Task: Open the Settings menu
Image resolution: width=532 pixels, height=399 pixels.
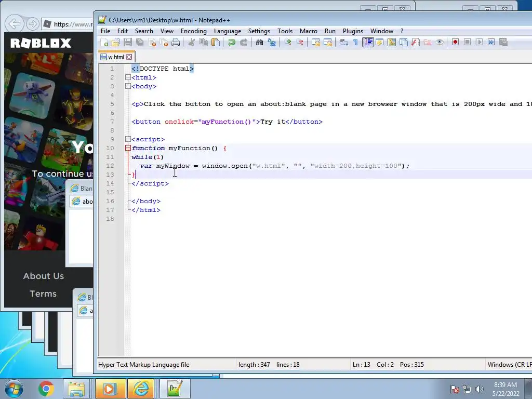Action: (259, 31)
